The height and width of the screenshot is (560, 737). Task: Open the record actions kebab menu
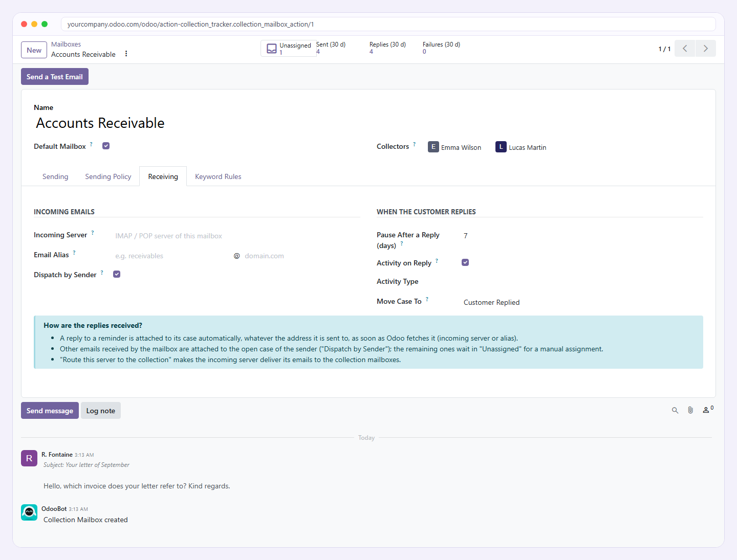point(126,54)
